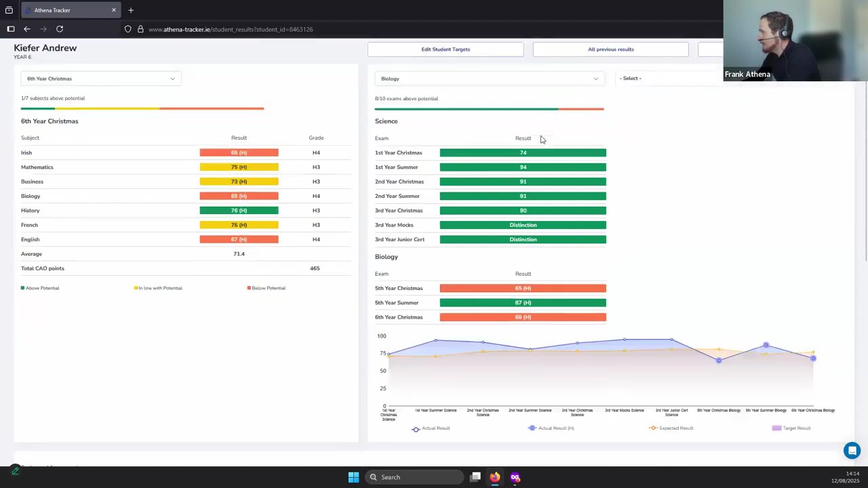Click the Firefox icon on the taskbar
This screenshot has width=868, height=488.
point(495,477)
